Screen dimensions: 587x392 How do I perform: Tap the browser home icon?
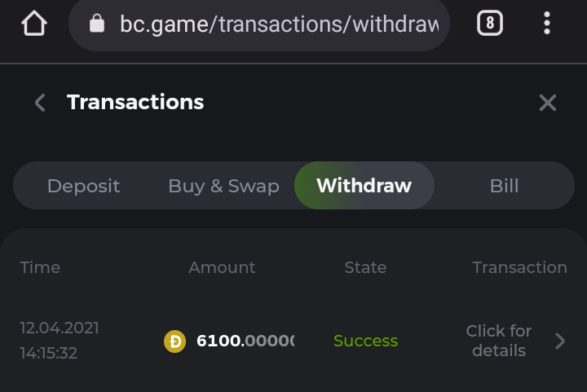point(34,24)
